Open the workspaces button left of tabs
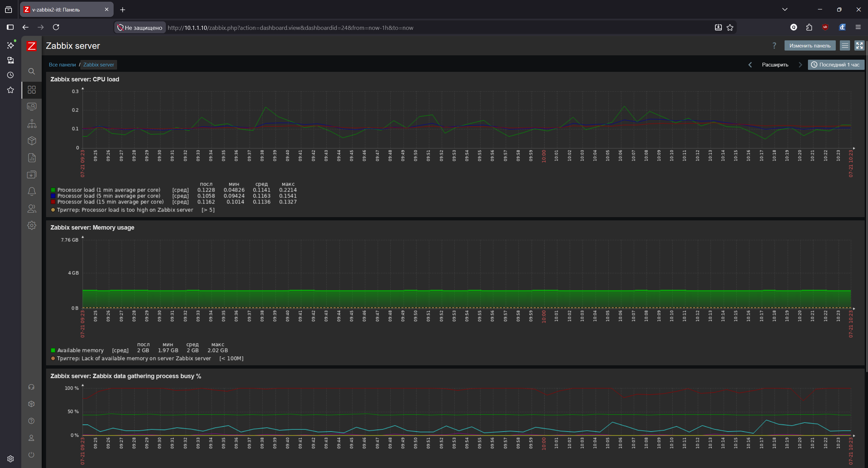Image resolution: width=868 pixels, height=468 pixels. 8,9
